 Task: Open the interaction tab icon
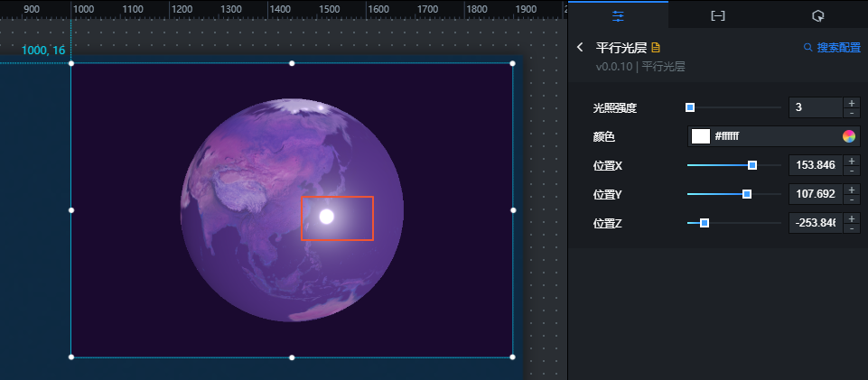pos(817,16)
